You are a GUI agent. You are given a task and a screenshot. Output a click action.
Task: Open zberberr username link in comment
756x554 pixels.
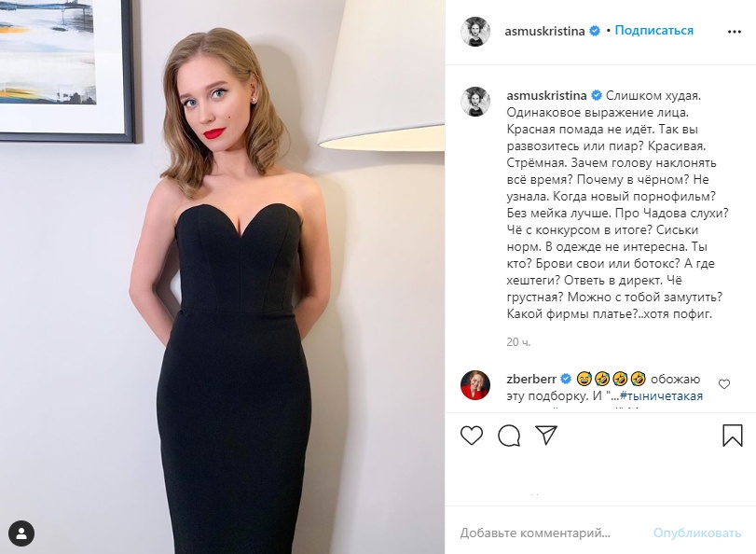[531, 379]
